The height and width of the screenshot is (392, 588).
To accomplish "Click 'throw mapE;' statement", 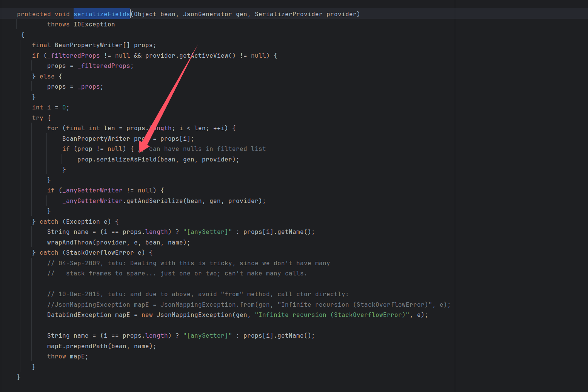I will tap(68, 356).
